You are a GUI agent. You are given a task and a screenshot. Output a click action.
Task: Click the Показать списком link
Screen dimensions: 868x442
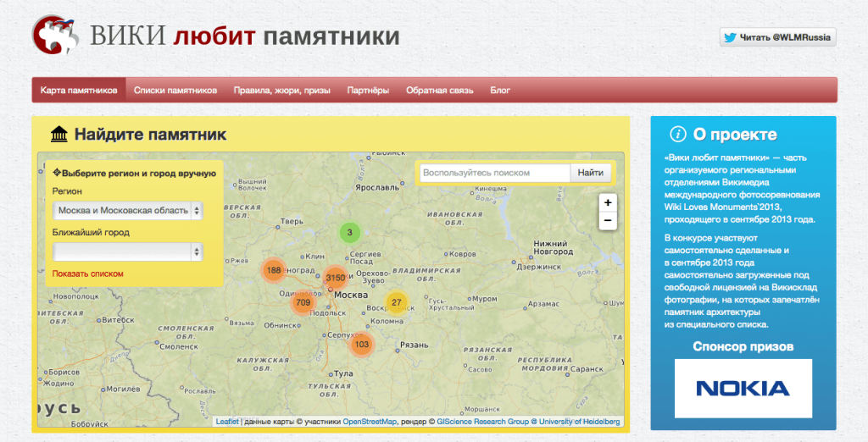[87, 273]
